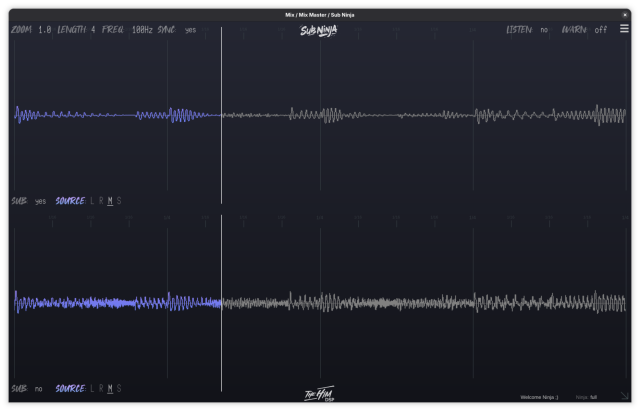This screenshot has height=411, width=640.
Task: Select S source for upper waveform
Action: (x=119, y=201)
